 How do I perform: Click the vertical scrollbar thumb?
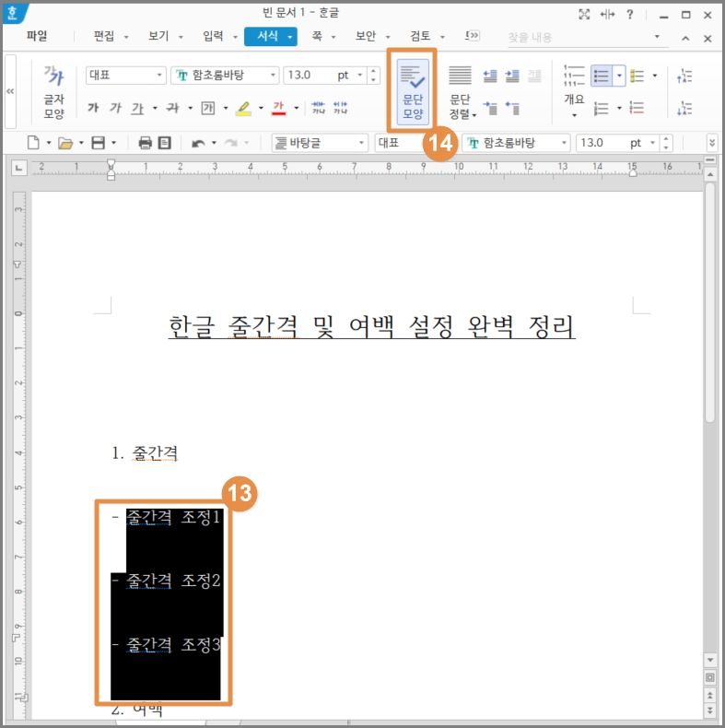pyautogui.click(x=710, y=301)
